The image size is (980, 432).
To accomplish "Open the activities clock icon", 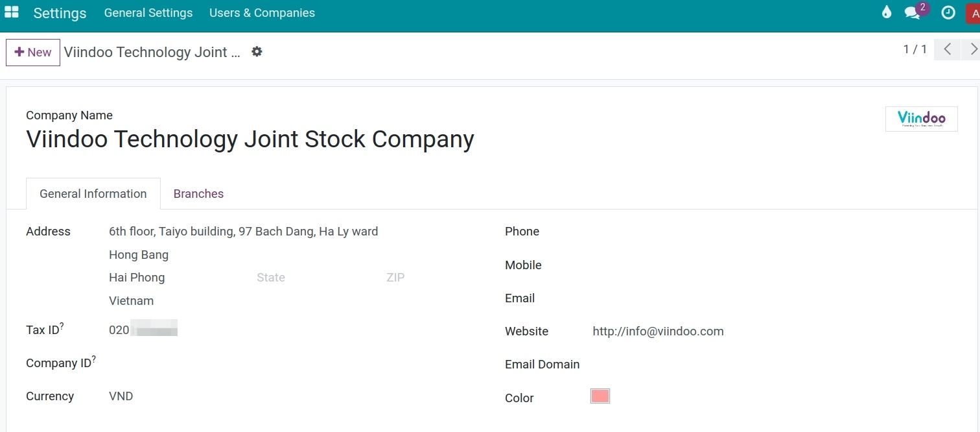I will tap(948, 13).
